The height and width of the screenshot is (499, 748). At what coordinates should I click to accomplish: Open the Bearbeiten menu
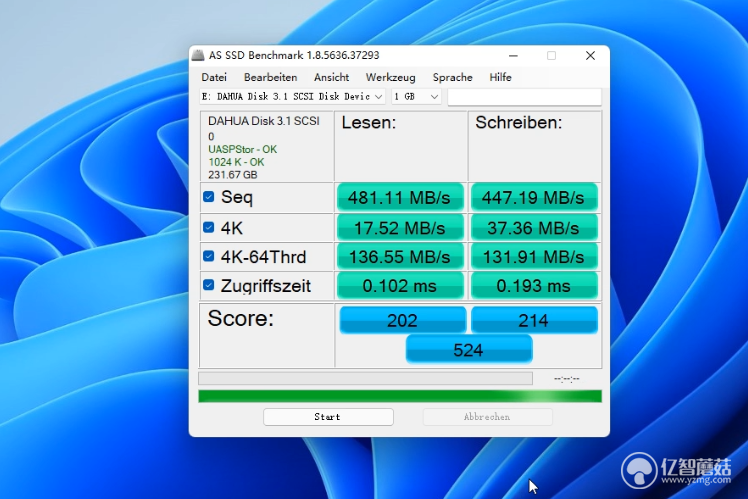270,77
